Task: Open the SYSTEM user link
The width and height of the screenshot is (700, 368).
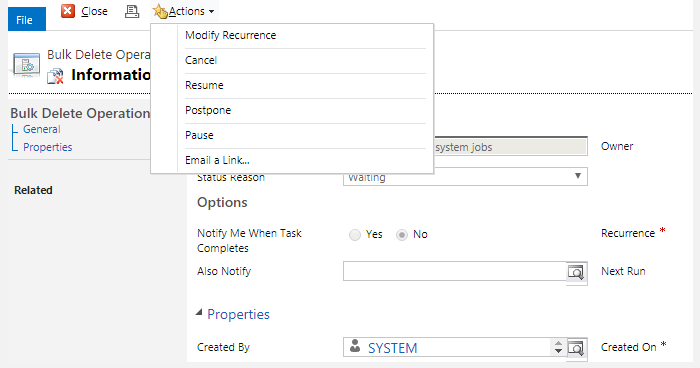Action: coord(392,348)
